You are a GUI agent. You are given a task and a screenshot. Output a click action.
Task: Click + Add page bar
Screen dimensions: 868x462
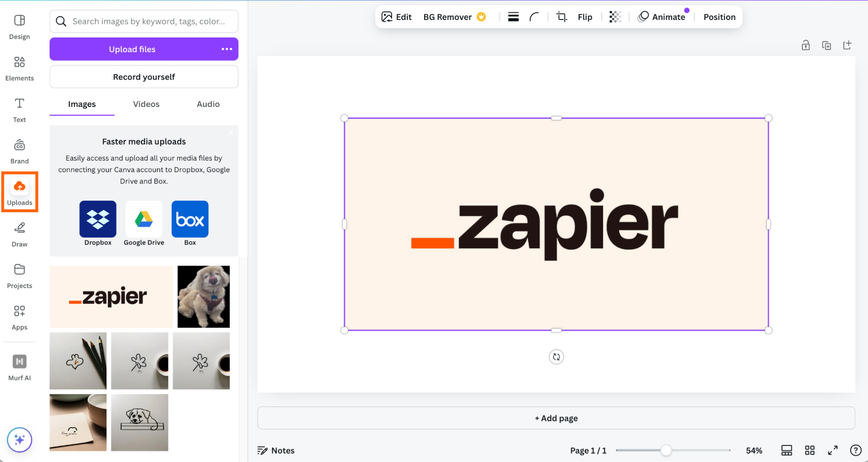(x=556, y=418)
